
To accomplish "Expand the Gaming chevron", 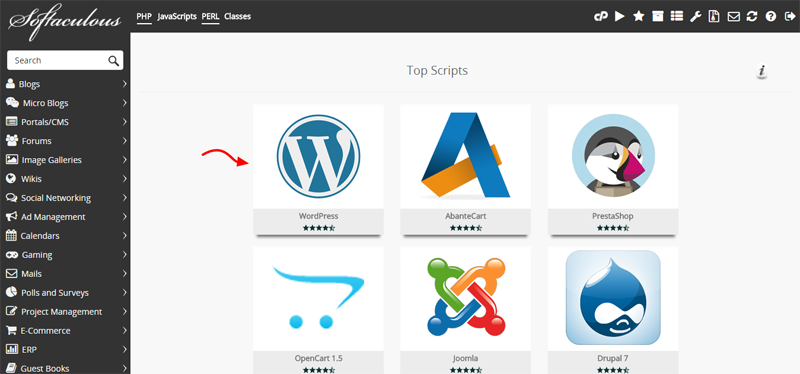I will coord(124,255).
